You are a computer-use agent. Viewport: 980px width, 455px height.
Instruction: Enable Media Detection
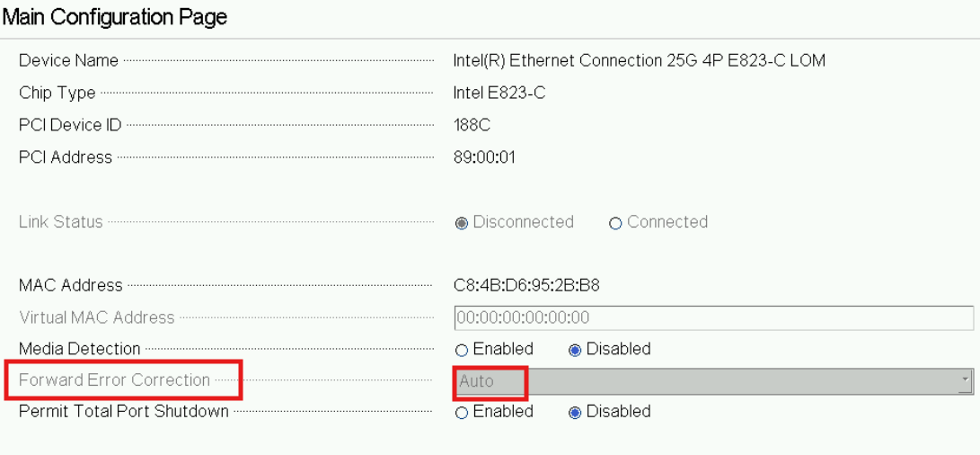462,350
